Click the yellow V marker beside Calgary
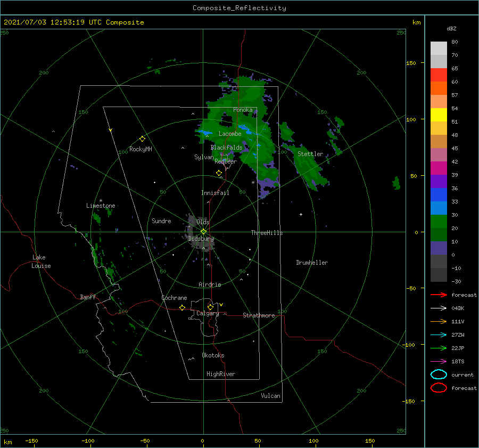The width and height of the screenshot is (479, 448). tap(221, 305)
